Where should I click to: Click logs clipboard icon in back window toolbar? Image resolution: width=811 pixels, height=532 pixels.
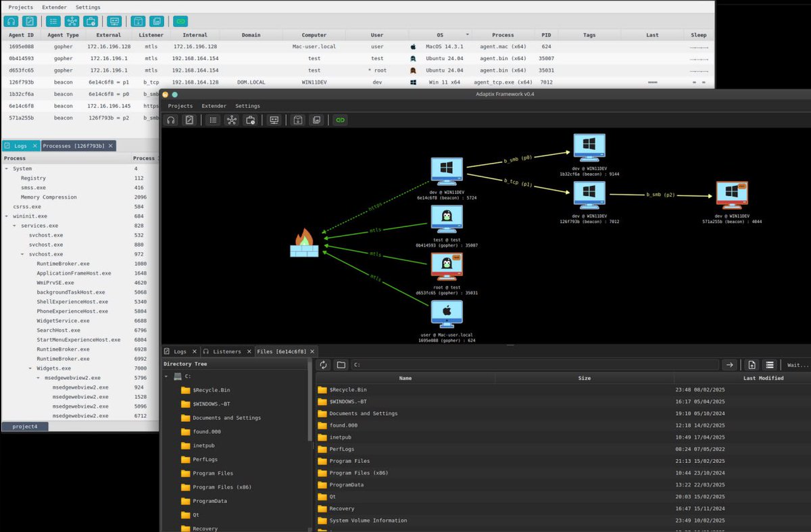[29, 21]
